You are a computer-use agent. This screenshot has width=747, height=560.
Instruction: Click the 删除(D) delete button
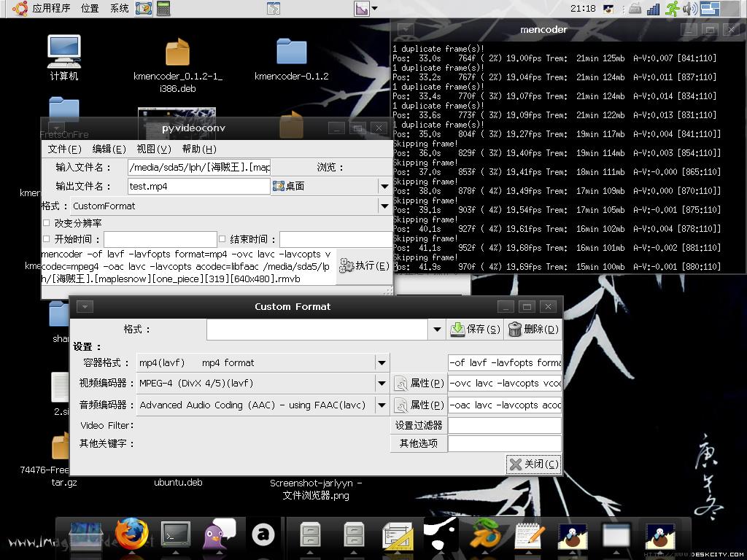533,330
